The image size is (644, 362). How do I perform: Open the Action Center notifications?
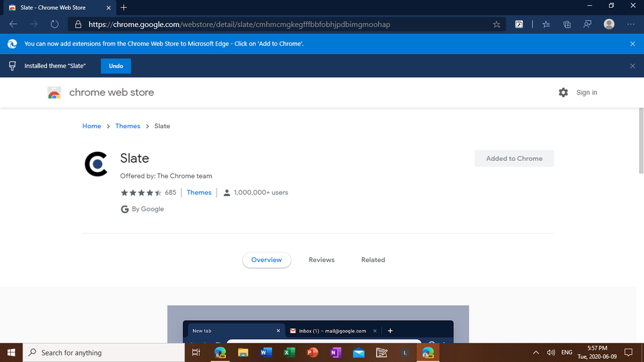629,352
